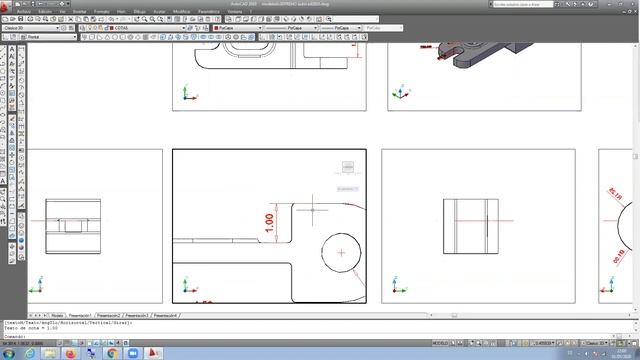Image resolution: width=640 pixels, height=360 pixels.
Task: Open the PorColor plot style dropdown
Action: click(383, 28)
